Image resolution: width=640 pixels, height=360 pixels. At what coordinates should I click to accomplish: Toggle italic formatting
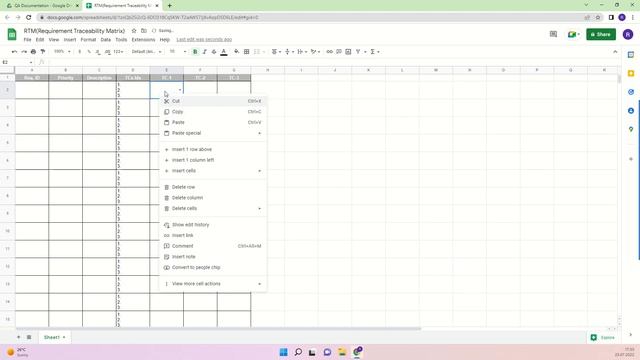pos(204,52)
